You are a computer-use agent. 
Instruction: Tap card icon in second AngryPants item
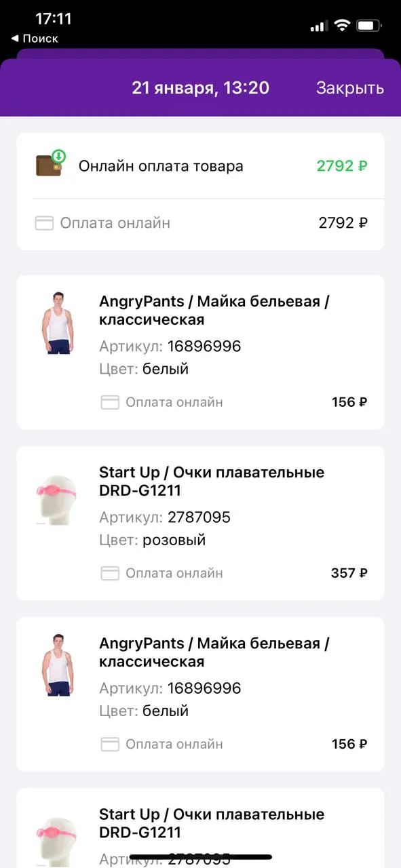coord(110,744)
